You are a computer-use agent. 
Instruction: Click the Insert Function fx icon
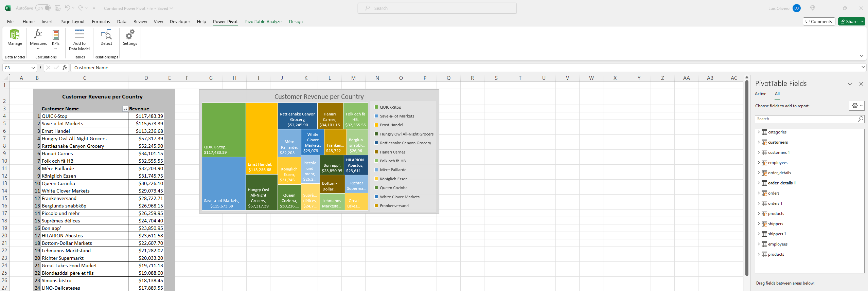[65, 68]
